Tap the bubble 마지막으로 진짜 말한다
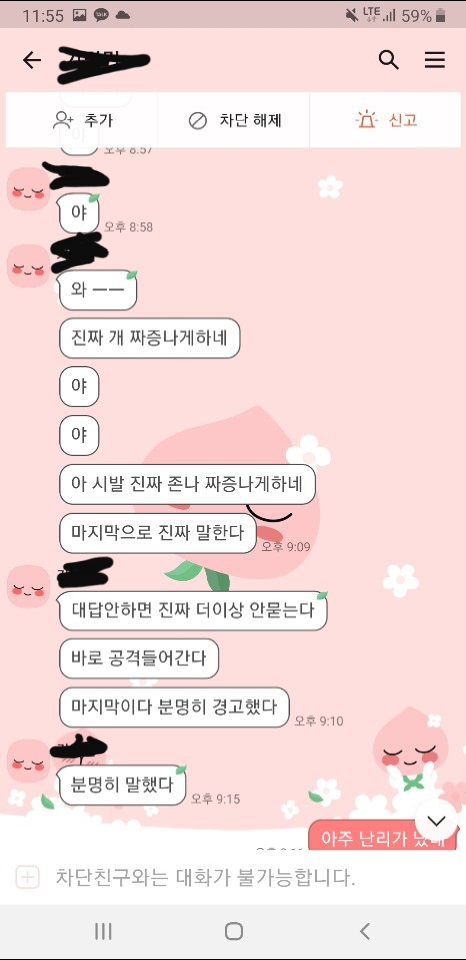466x960 pixels. click(157, 533)
